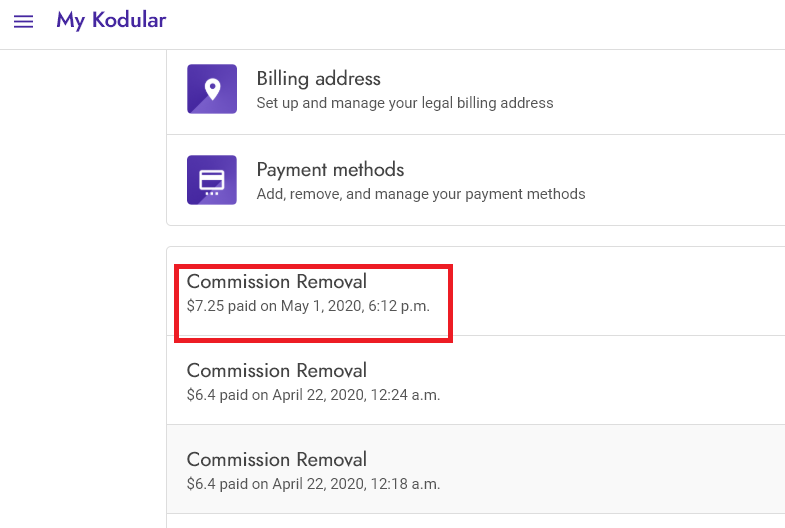Open the Payment methods heading

click(x=330, y=170)
